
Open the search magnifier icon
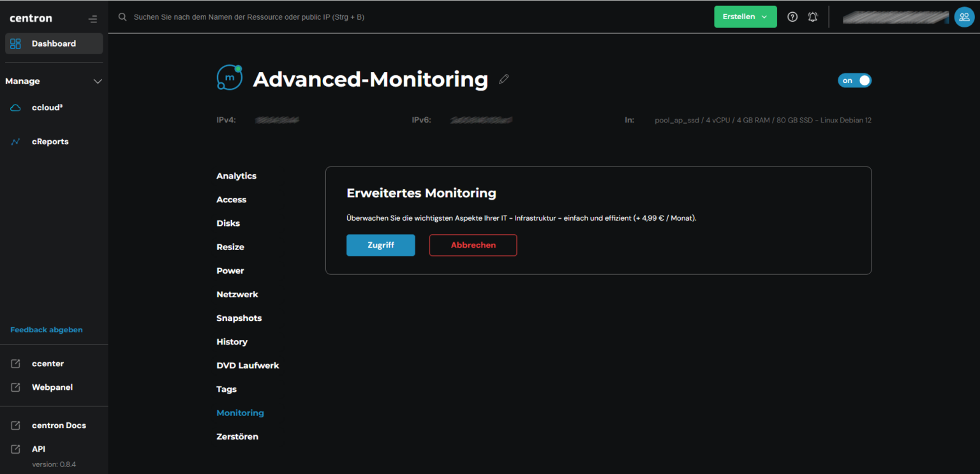[x=122, y=17]
